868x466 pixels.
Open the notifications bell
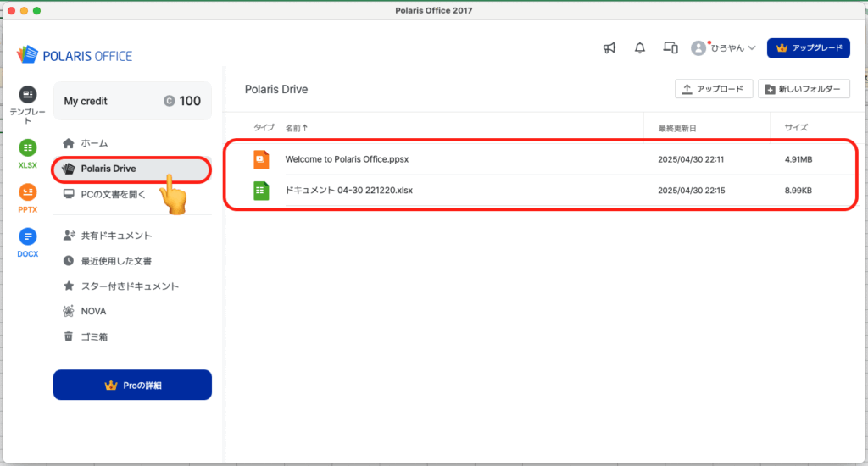tap(640, 48)
